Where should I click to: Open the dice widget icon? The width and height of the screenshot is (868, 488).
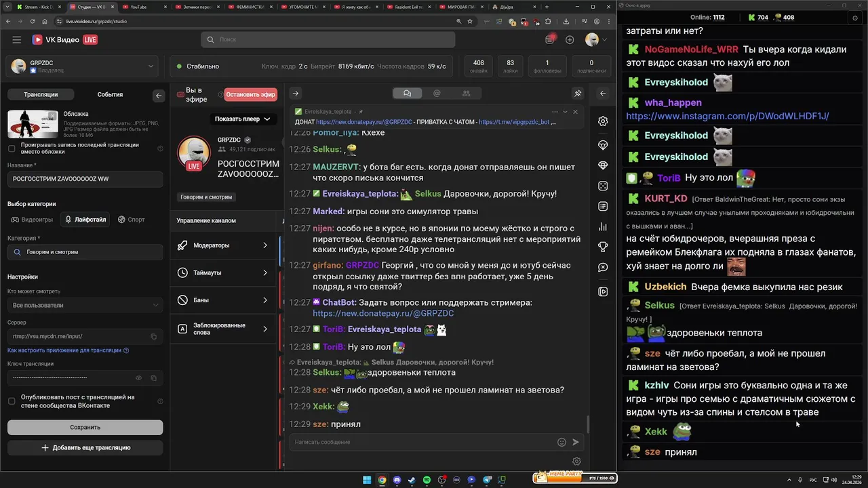coord(603,186)
